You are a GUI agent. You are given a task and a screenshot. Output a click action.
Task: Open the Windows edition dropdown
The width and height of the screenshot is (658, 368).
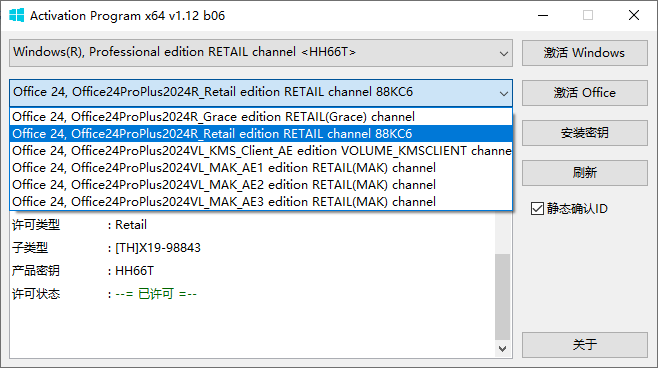pyautogui.click(x=261, y=53)
